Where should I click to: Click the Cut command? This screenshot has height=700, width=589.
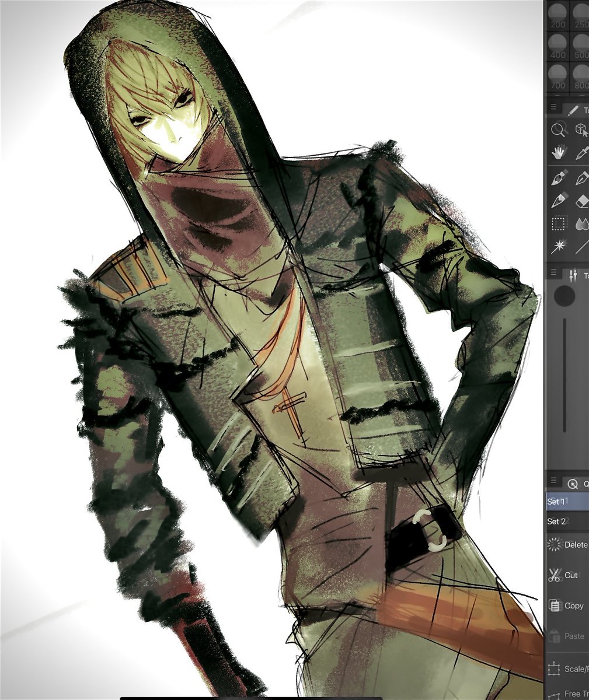[x=567, y=575]
